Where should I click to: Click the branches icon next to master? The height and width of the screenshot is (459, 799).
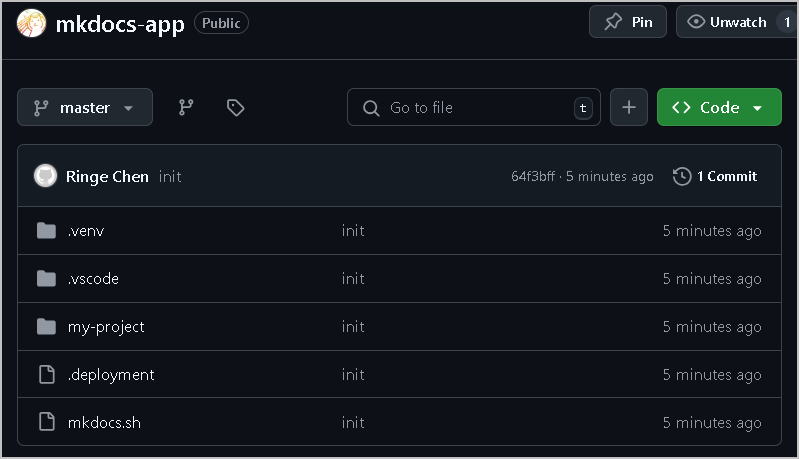point(186,107)
